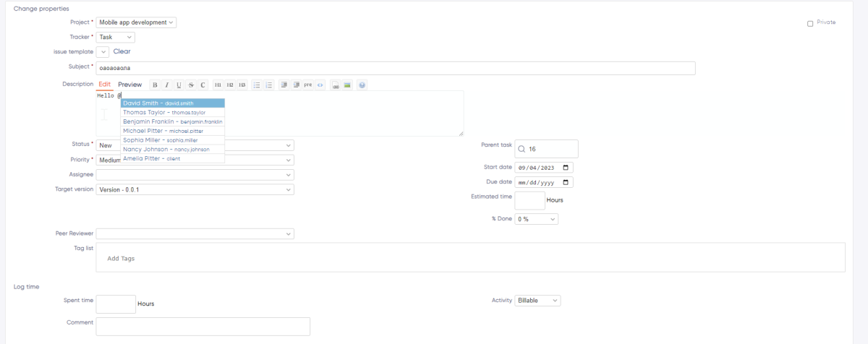Screen dimensions: 868x344
Task: Enable the Private checkbox
Action: (810, 23)
